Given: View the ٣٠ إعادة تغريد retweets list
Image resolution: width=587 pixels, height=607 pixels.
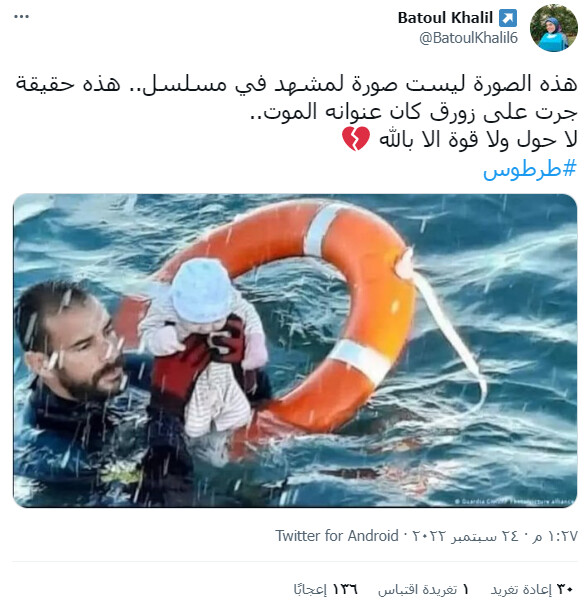Looking at the screenshot, I should point(532,589).
